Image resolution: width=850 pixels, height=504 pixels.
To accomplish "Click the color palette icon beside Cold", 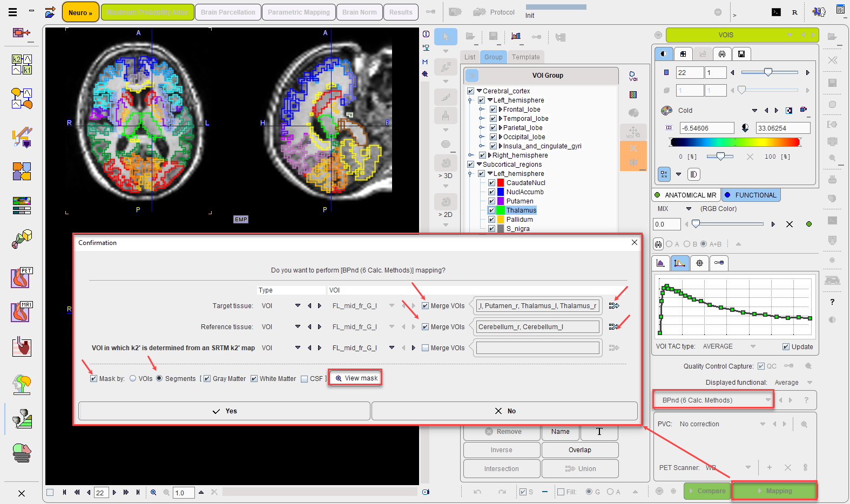I will 667,111.
